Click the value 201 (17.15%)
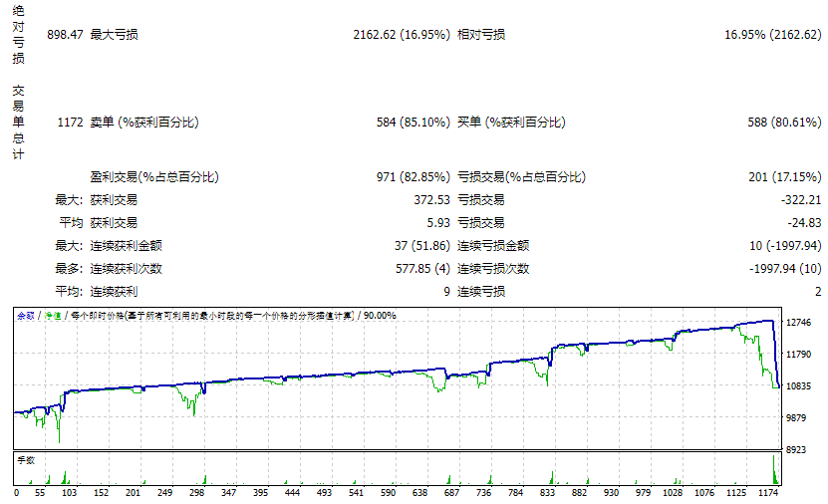 (785, 177)
